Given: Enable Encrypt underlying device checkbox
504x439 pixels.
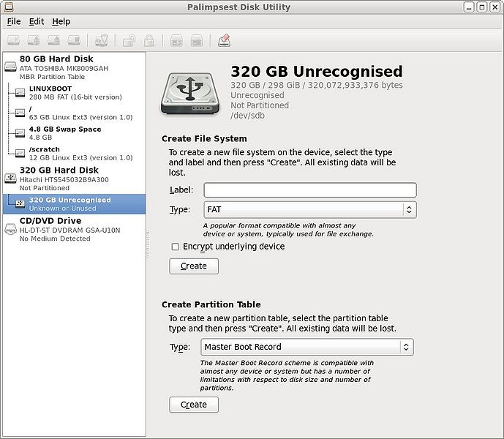Looking at the screenshot, I should [175, 247].
